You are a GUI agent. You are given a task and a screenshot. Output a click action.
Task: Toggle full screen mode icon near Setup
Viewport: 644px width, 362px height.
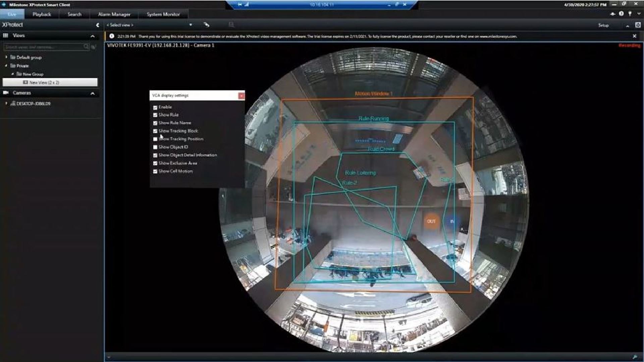tap(638, 25)
